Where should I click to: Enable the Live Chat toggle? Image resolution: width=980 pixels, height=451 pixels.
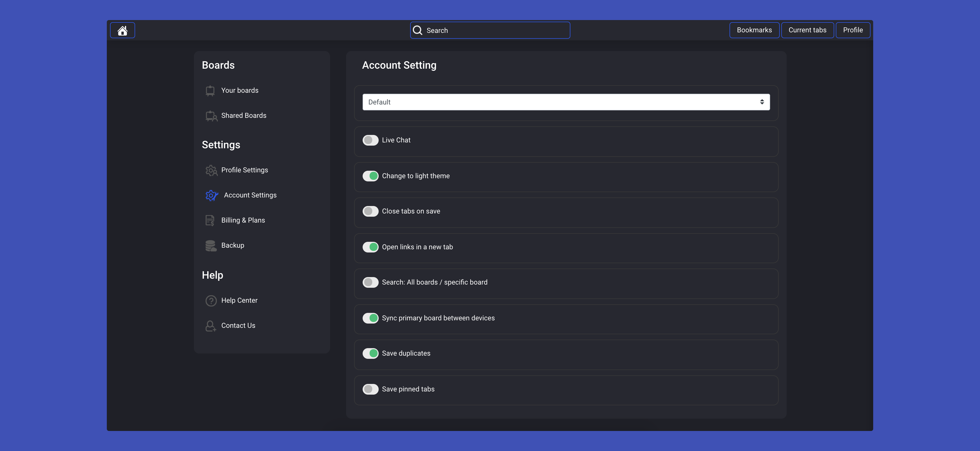coord(370,140)
